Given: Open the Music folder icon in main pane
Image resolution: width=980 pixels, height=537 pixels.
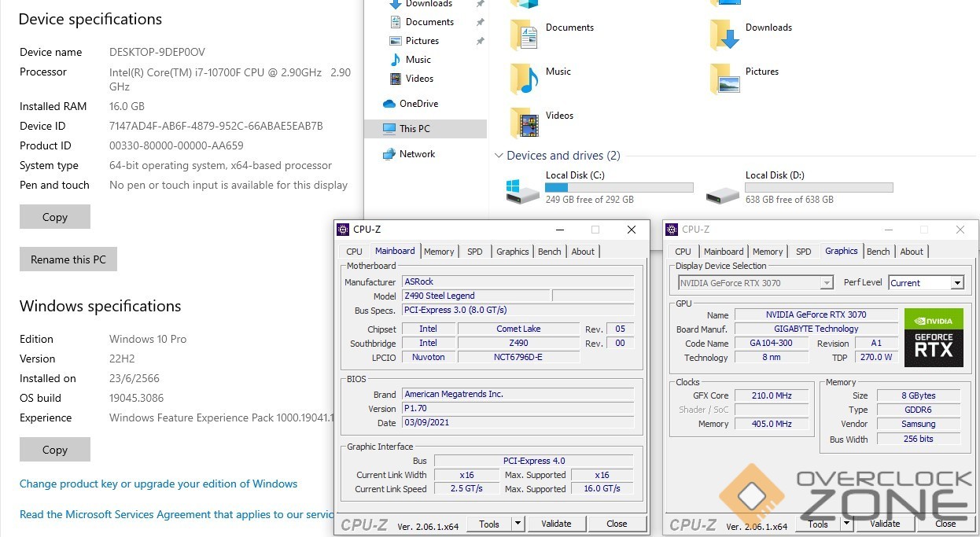Looking at the screenshot, I should (524, 79).
